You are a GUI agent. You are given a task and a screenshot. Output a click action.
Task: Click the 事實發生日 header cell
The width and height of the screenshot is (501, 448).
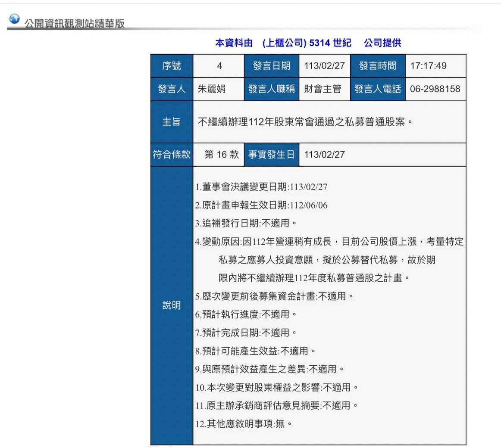pos(272,155)
